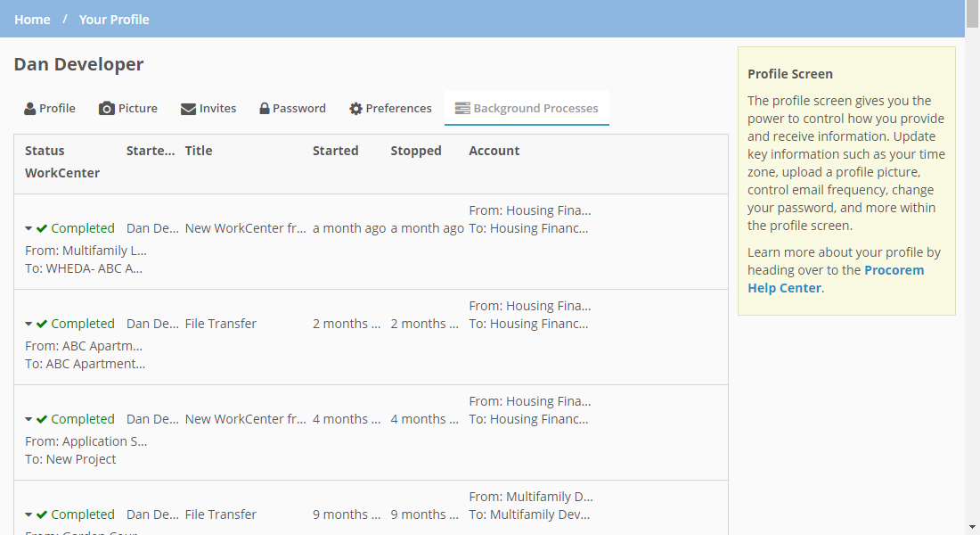Click the To: New Project workcenter text

pyautogui.click(x=70, y=459)
